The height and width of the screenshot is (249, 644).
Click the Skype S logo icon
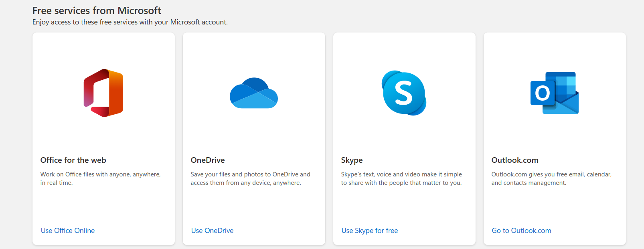[404, 93]
